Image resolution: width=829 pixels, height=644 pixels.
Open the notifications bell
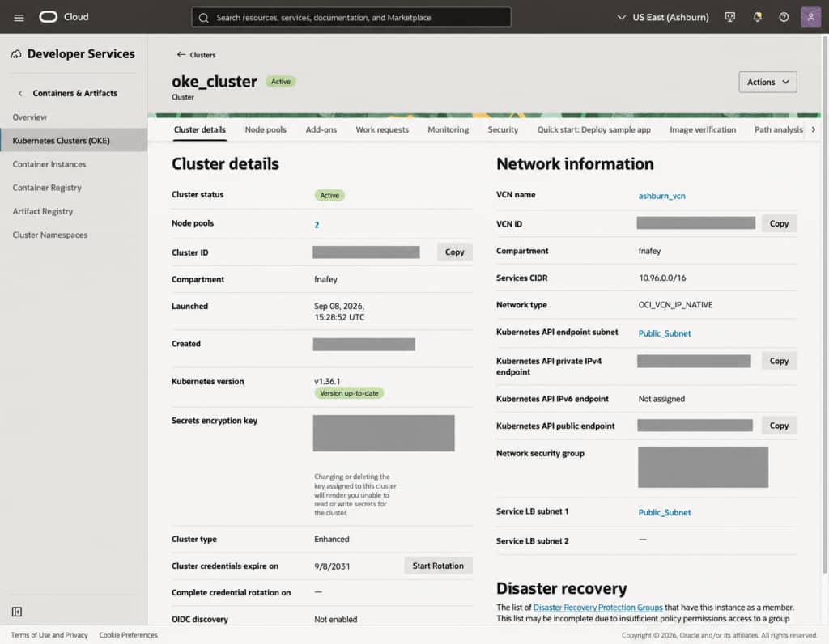tap(757, 17)
